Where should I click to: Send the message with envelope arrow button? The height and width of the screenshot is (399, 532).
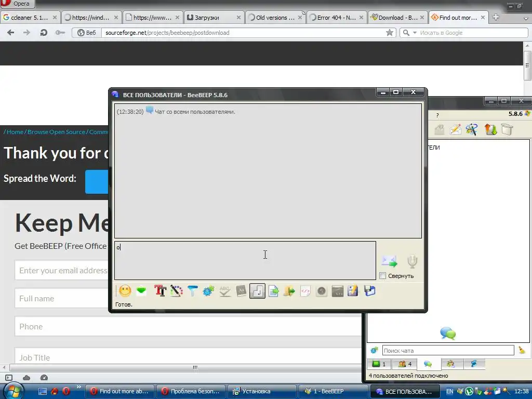389,261
